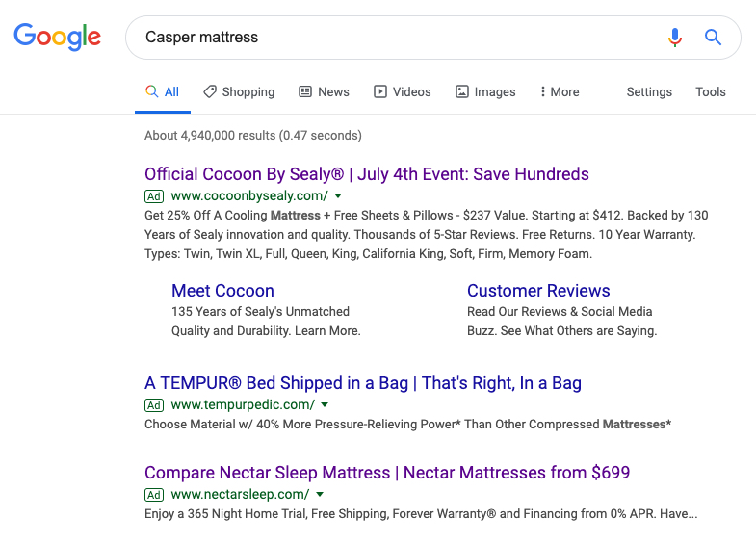Open the Meet Cocoon sitelink
The width and height of the screenshot is (756, 543).
(x=222, y=291)
